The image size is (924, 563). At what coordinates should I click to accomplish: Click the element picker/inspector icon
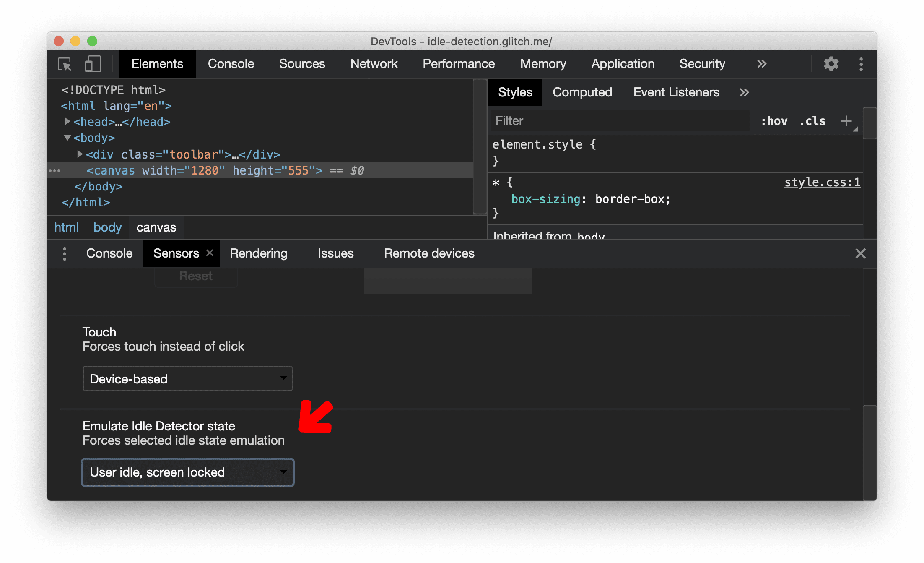[x=66, y=64]
